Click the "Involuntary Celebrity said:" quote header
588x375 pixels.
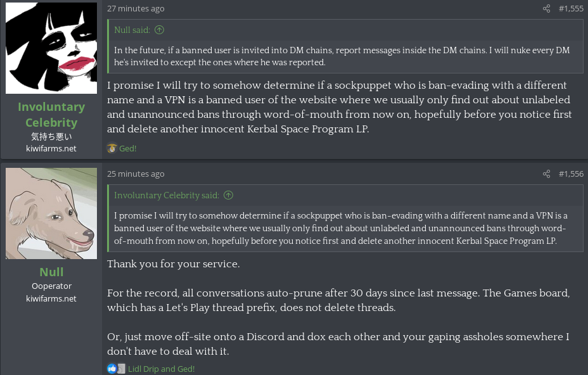pyautogui.click(x=166, y=195)
